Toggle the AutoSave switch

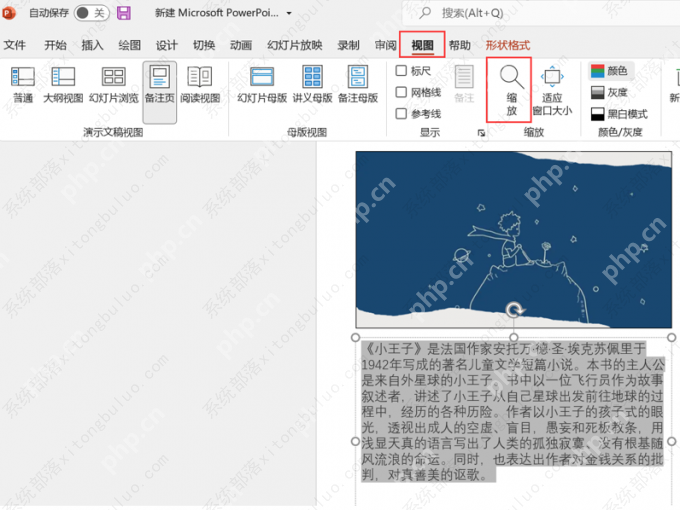coord(91,13)
